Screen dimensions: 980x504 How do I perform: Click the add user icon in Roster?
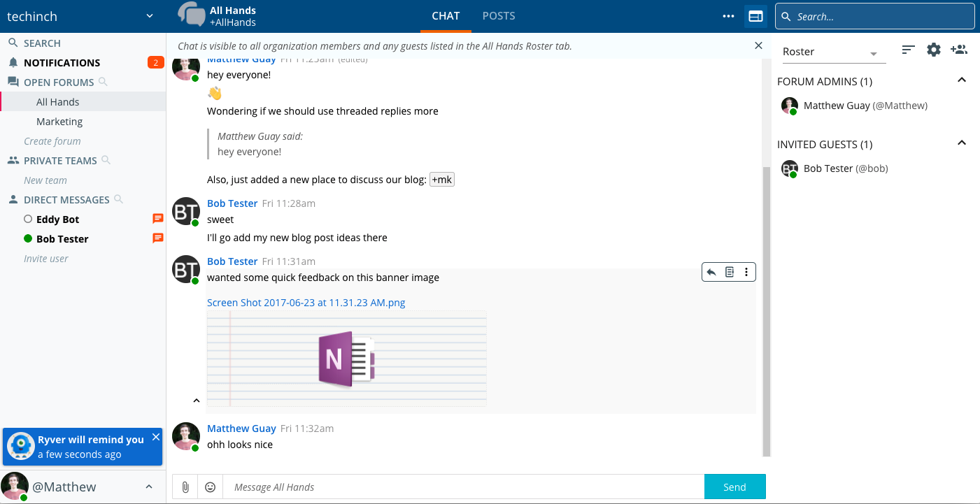[959, 50]
